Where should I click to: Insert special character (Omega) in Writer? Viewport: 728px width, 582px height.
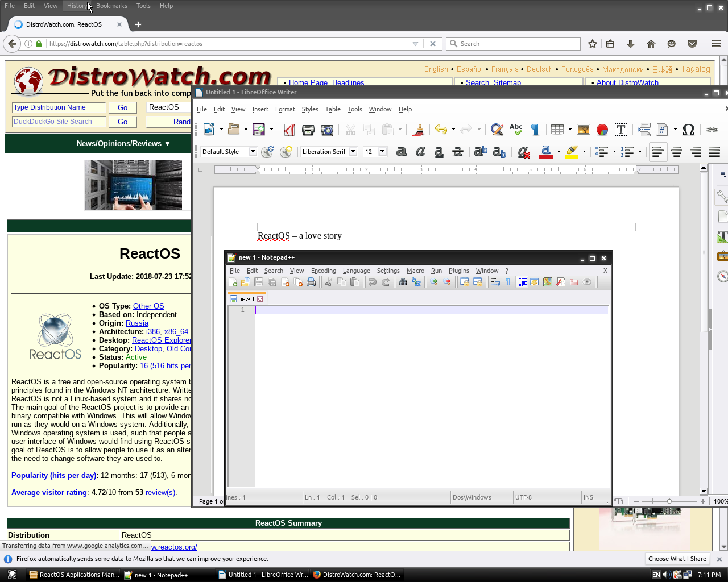(689, 130)
